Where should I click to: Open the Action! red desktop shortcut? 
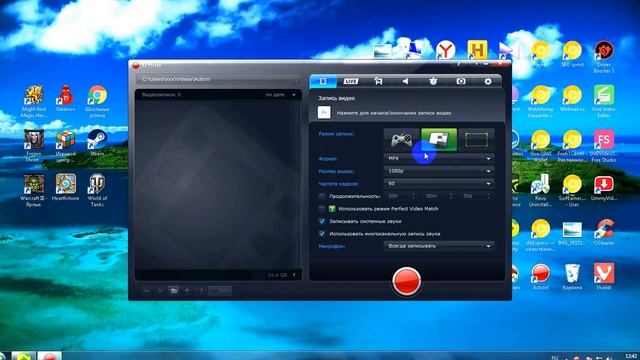[x=540, y=276]
